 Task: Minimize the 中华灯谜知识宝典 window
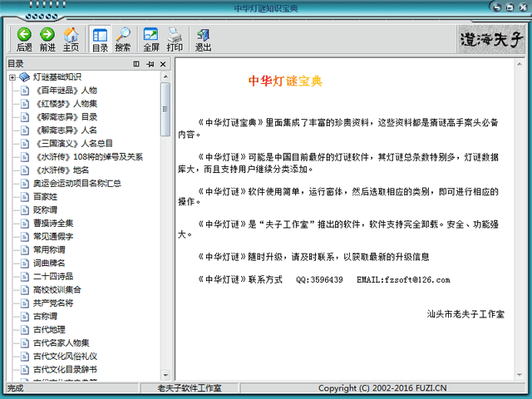coord(497,7)
